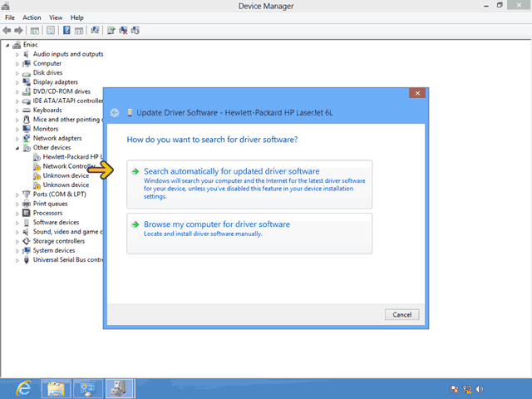Click the Forward arrow in Device Manager toolbar

(18, 31)
